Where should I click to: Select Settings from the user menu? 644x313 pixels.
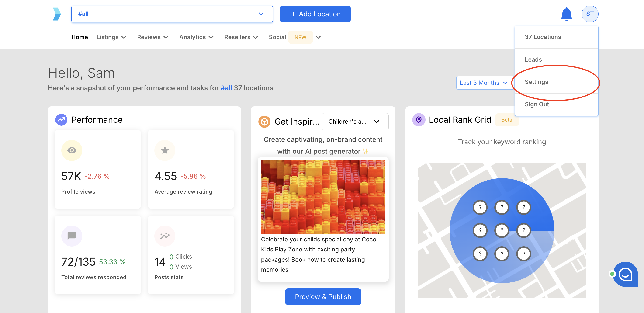[536, 82]
